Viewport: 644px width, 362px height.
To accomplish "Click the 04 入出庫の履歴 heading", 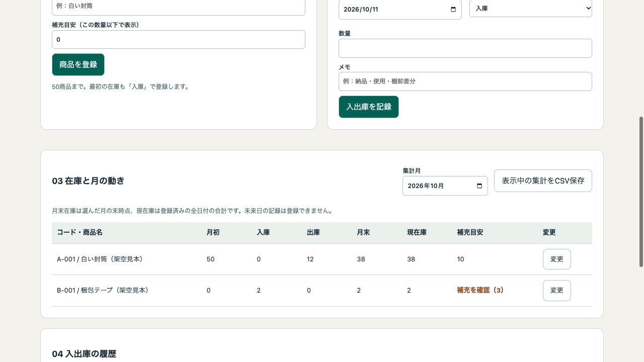I will pos(84,354).
